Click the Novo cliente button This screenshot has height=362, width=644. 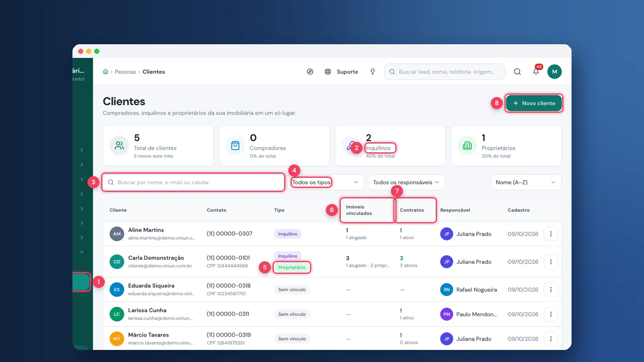534,103
